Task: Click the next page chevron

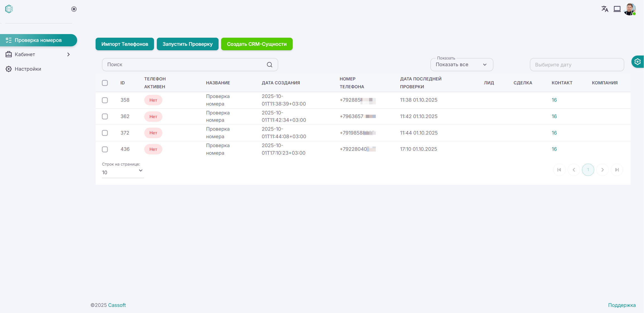Action: click(x=603, y=170)
